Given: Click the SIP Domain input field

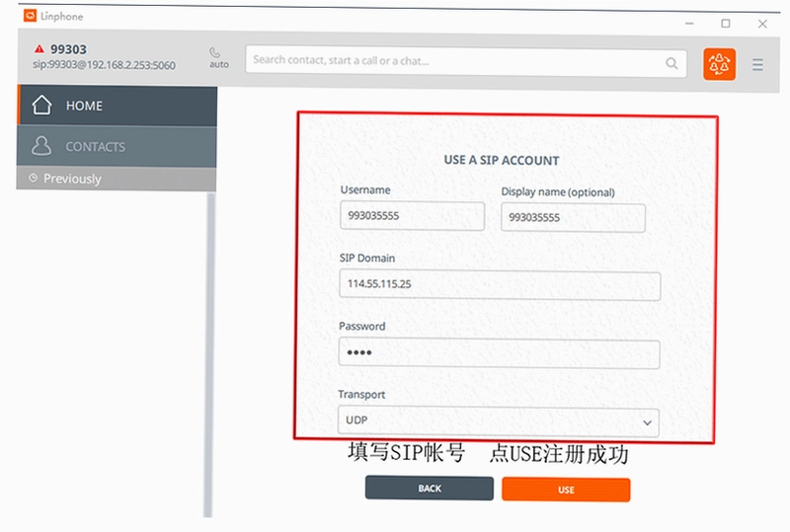Looking at the screenshot, I should 500,285.
